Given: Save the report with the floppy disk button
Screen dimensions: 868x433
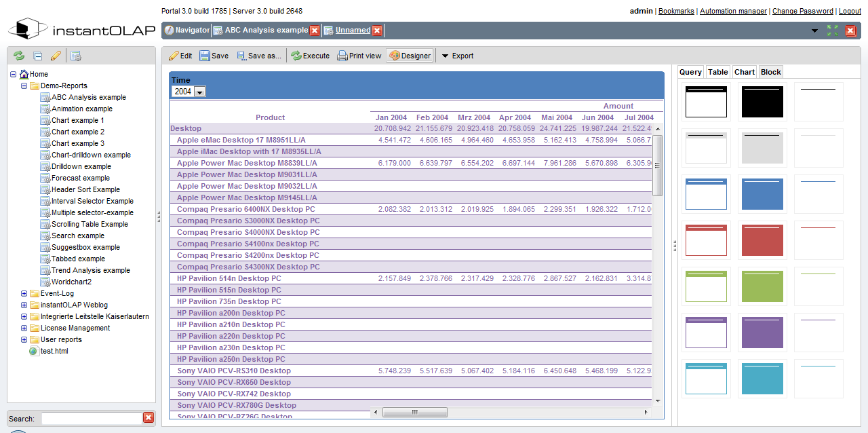Looking at the screenshot, I should pos(214,56).
